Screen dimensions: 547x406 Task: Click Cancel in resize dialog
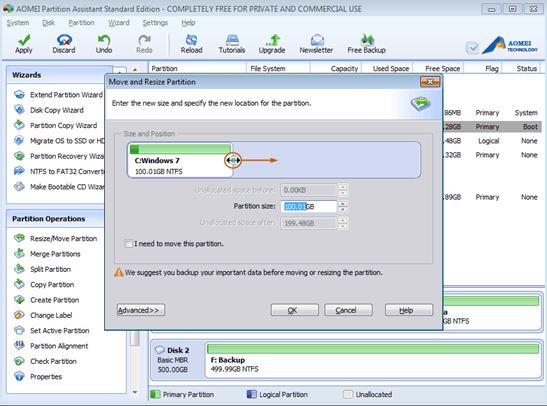pyautogui.click(x=348, y=310)
